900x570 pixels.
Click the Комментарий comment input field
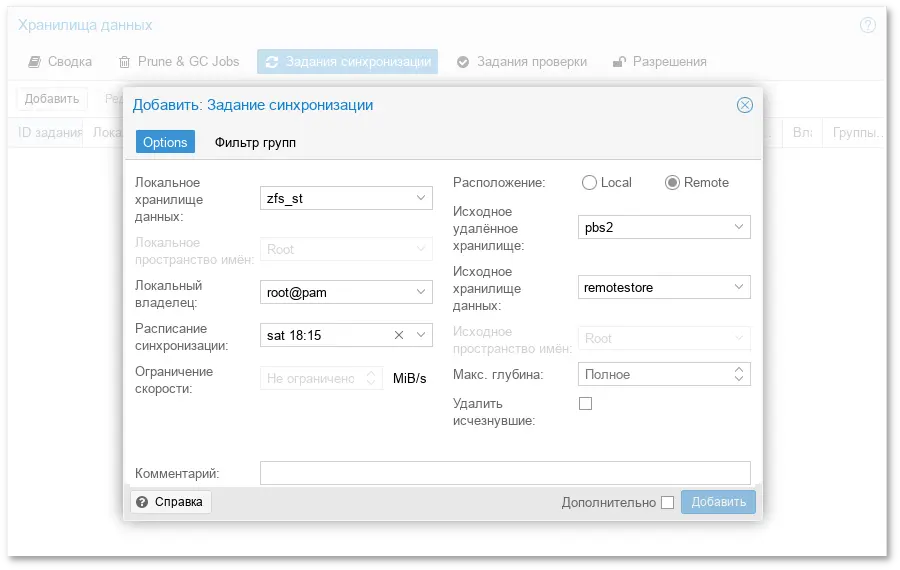tap(504, 473)
